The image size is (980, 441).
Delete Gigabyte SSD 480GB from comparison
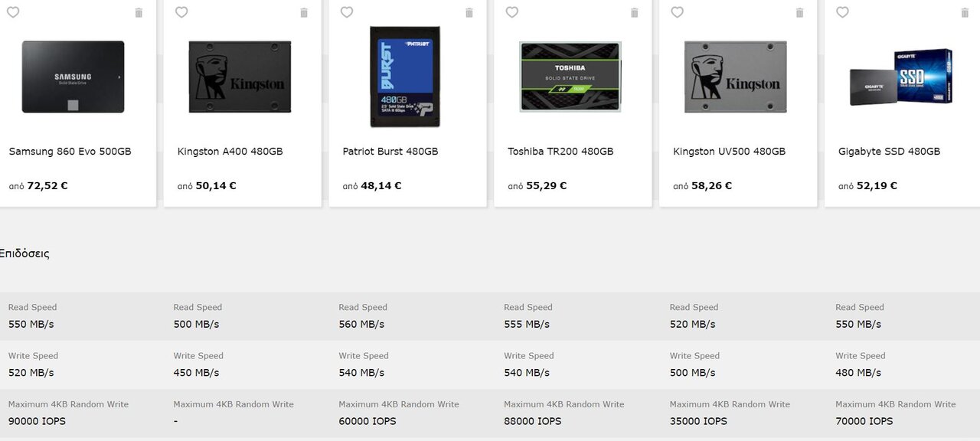pyautogui.click(x=965, y=13)
